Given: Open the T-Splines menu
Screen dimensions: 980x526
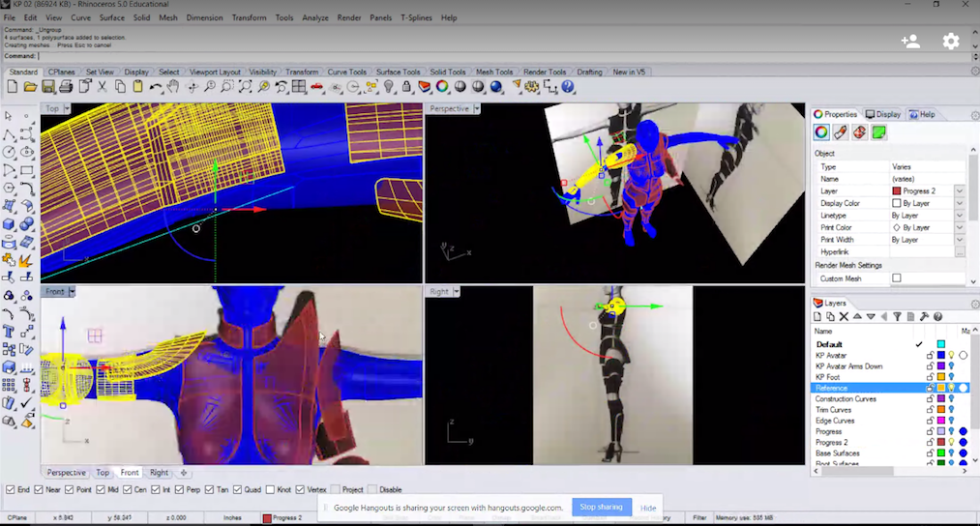Looking at the screenshot, I should tap(416, 17).
